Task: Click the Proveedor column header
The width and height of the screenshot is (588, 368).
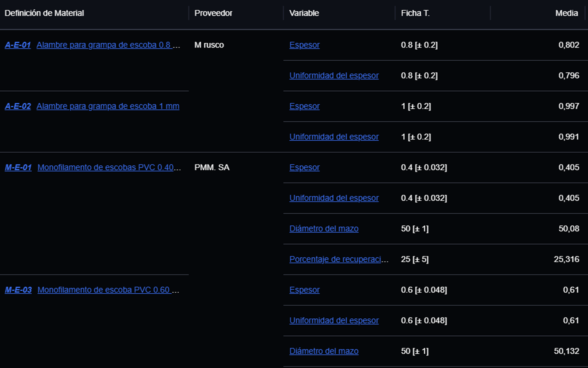Action: [213, 13]
